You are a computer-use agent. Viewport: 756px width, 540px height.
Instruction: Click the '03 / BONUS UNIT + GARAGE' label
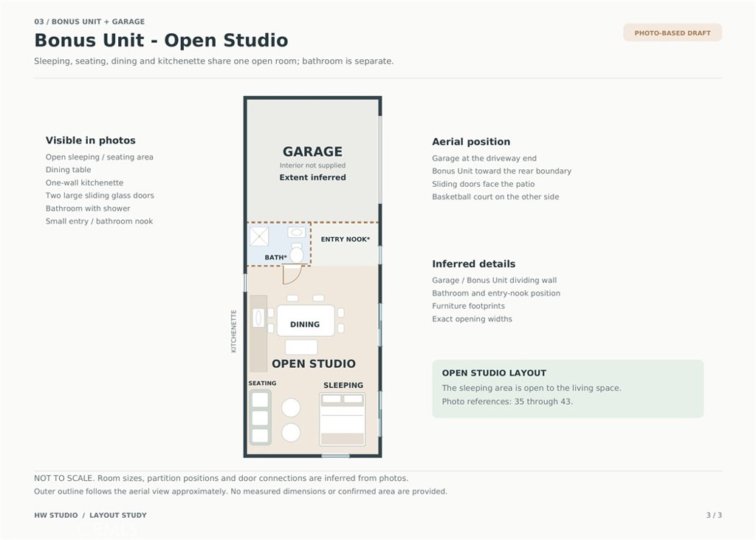pyautogui.click(x=89, y=21)
